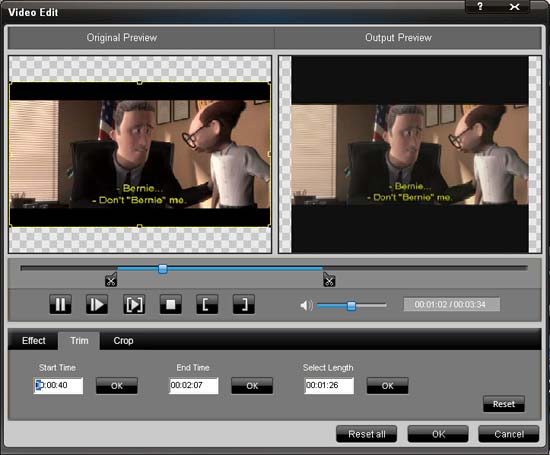Open the Crop tab
This screenshot has width=550, height=455.
tap(123, 341)
